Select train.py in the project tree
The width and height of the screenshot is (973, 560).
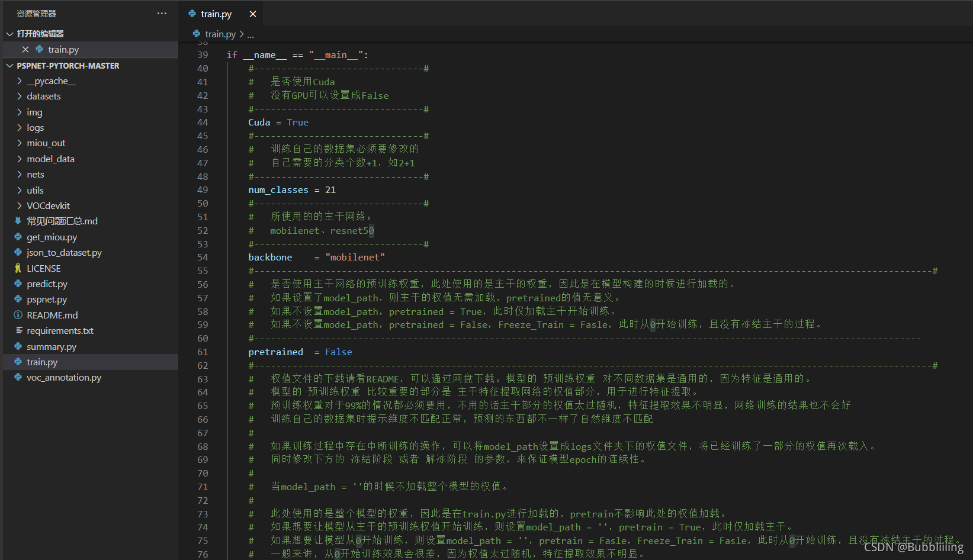point(42,362)
